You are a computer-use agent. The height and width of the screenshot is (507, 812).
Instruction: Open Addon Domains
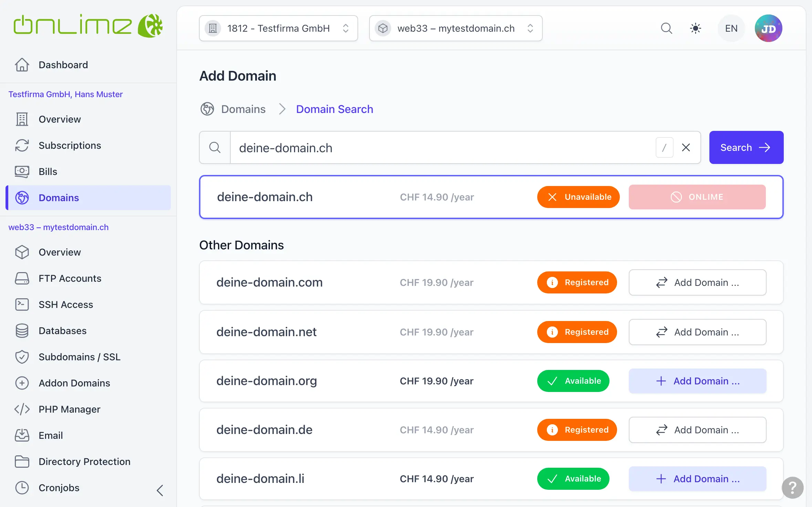click(x=88, y=383)
